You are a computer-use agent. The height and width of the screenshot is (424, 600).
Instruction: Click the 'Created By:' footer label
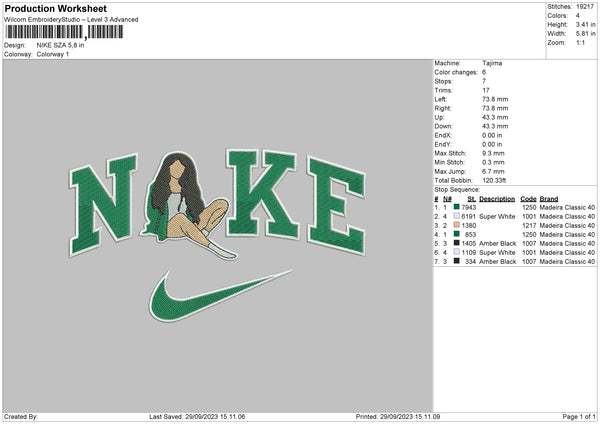coord(21,417)
